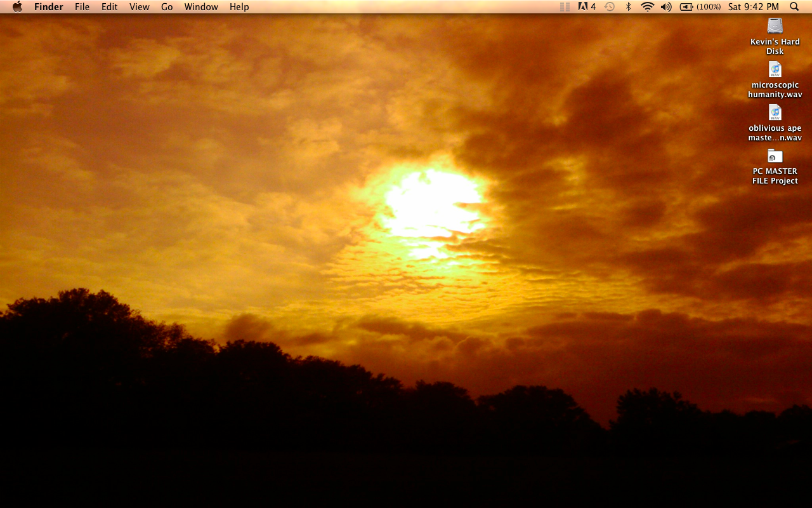This screenshot has width=812, height=508.
Task: Select the oblivious ape master WAV file
Action: (775, 112)
